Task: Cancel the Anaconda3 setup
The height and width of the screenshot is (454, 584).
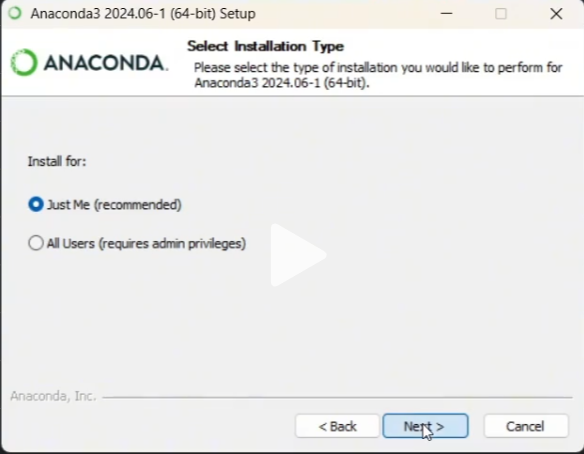Action: pos(526,426)
